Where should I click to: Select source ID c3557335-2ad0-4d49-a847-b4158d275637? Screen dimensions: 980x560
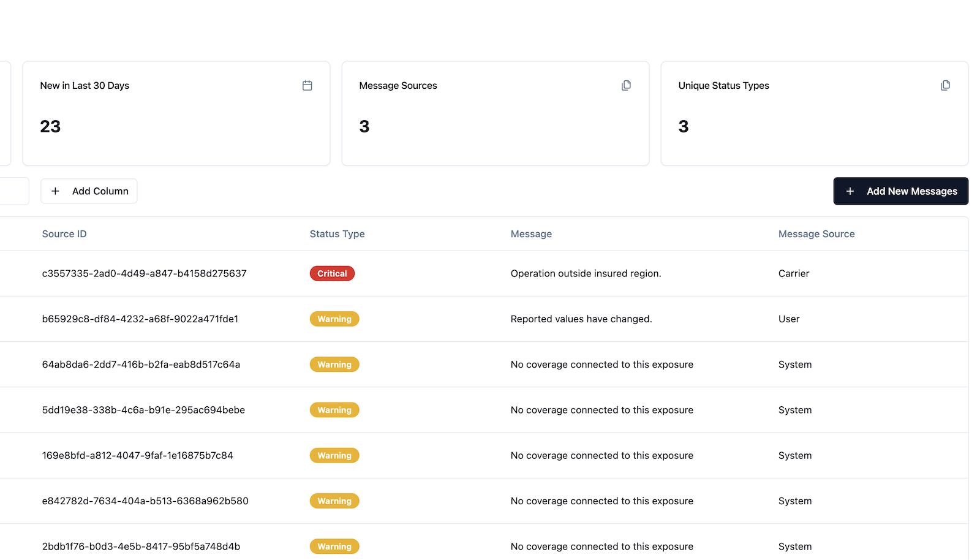[144, 274]
